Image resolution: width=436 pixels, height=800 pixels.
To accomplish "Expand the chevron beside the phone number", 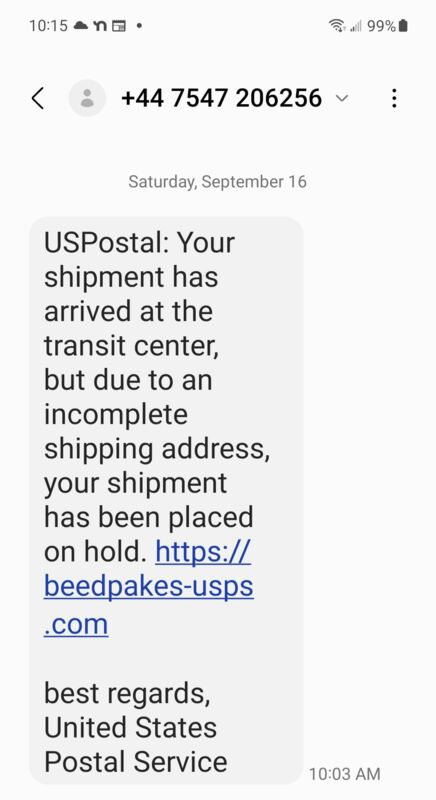I will coord(342,98).
